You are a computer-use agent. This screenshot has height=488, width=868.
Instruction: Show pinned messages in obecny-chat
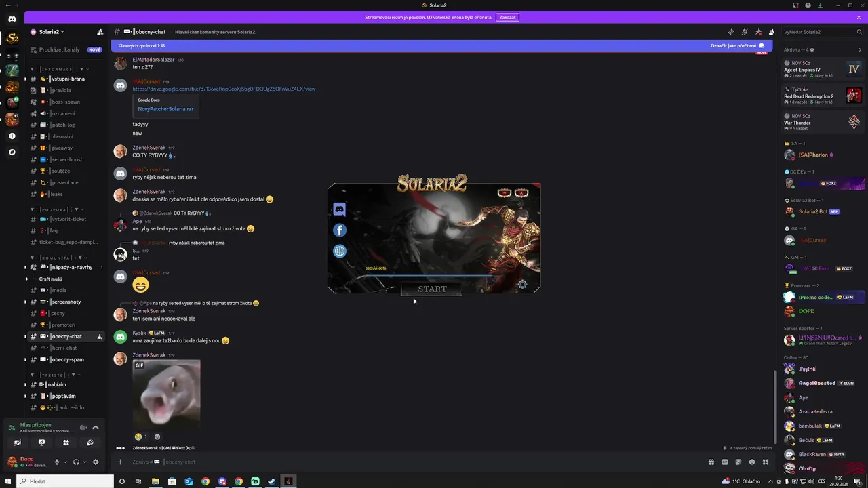[x=758, y=32]
